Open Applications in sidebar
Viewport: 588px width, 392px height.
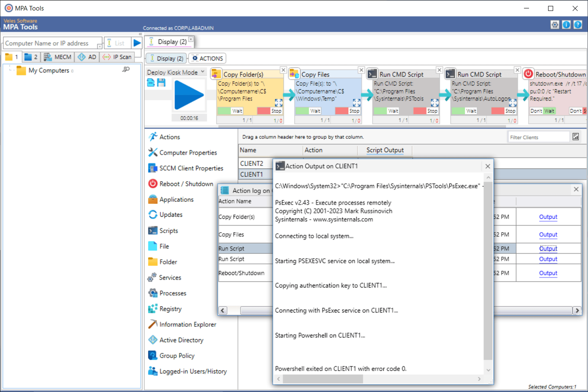(x=171, y=199)
